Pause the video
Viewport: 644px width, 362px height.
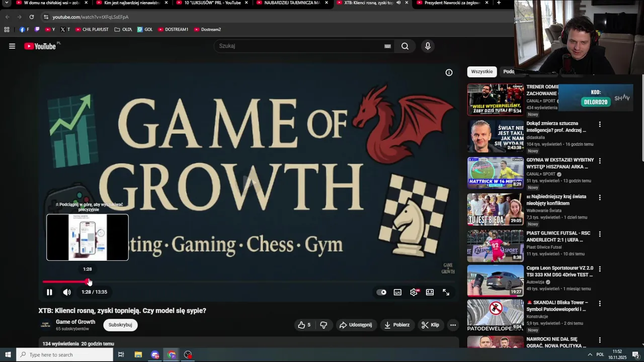[49, 292]
